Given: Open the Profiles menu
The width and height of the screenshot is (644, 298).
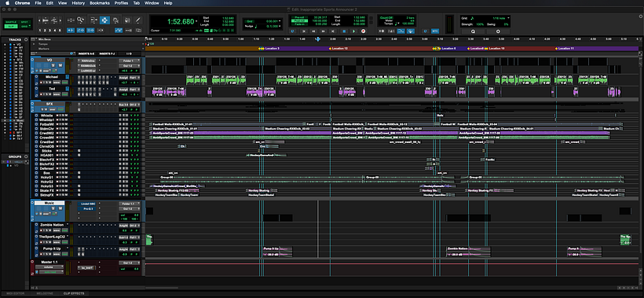Looking at the screenshot, I should click(x=121, y=3).
